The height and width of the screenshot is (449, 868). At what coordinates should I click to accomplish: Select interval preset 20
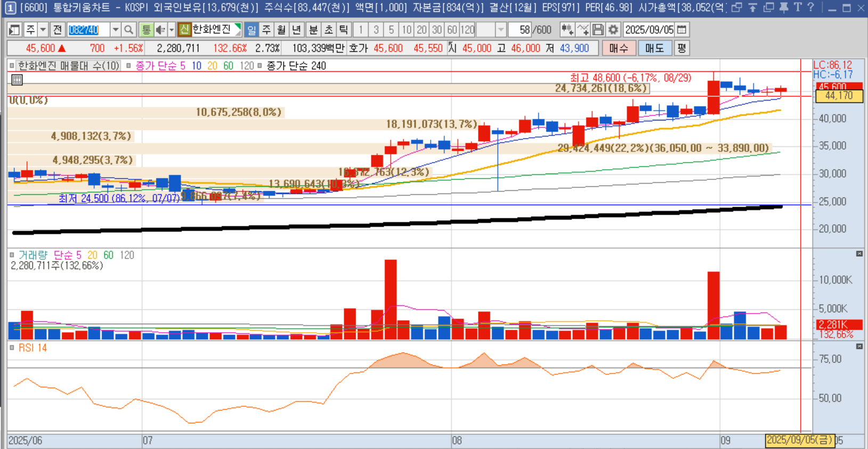pyautogui.click(x=421, y=30)
